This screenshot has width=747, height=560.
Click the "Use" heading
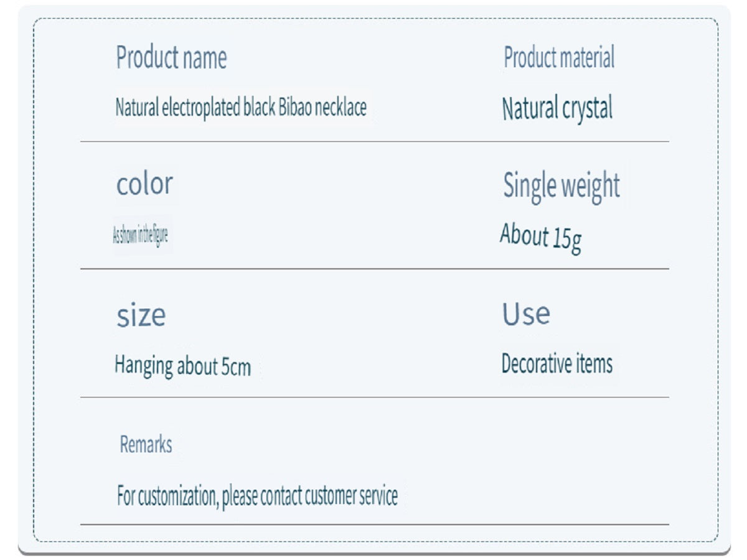pyautogui.click(x=526, y=314)
